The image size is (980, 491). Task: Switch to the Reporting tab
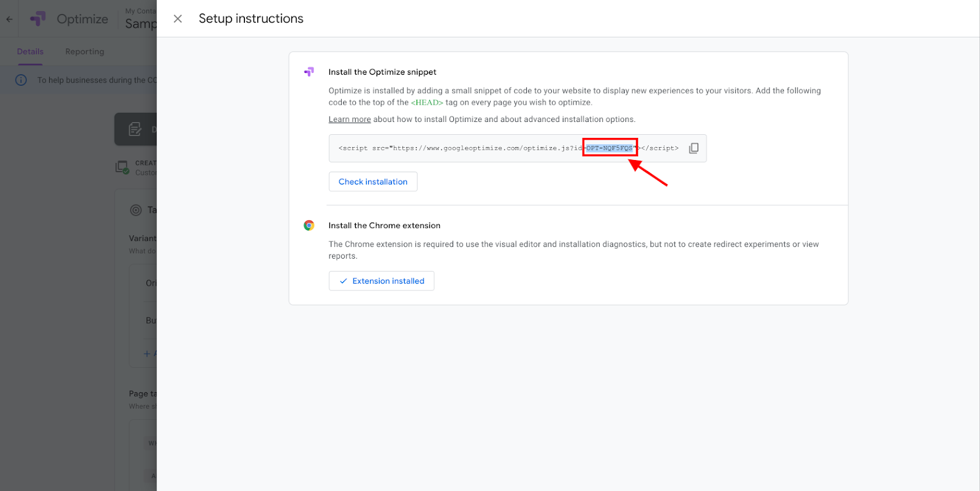coord(85,51)
